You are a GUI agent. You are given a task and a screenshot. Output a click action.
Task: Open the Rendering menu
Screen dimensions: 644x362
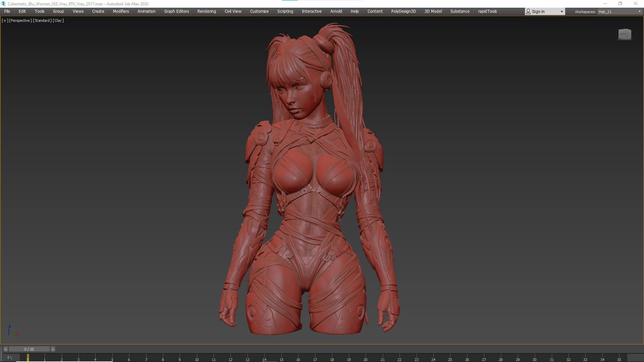click(x=207, y=11)
